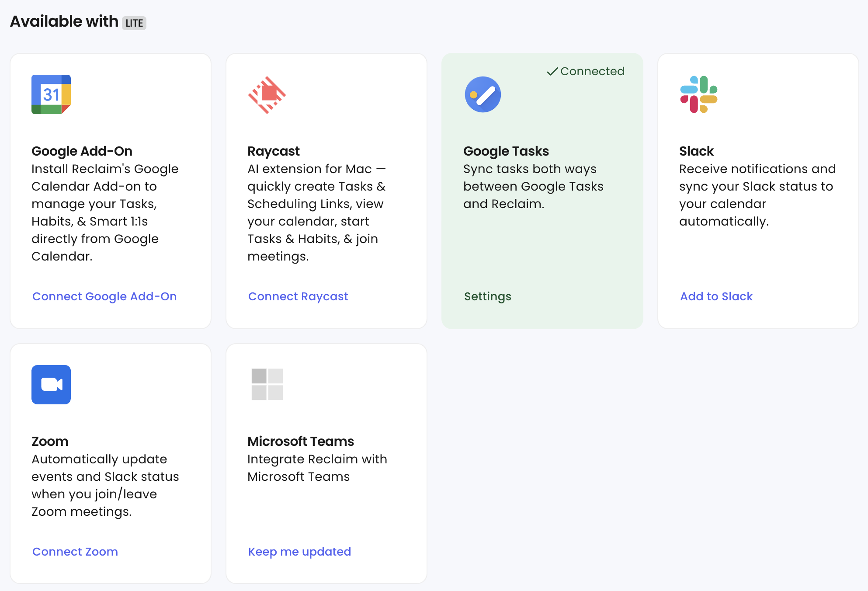Click the Google Calendar icon

51,94
